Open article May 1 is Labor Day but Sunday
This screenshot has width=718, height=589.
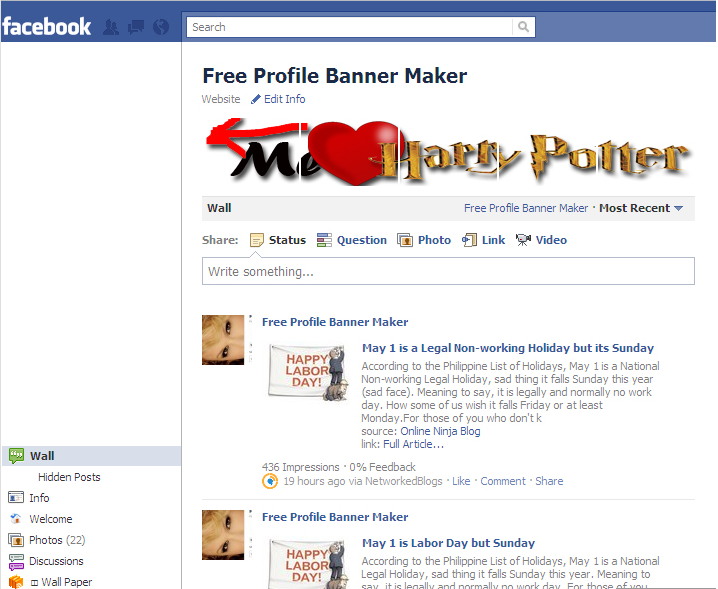[x=448, y=543]
